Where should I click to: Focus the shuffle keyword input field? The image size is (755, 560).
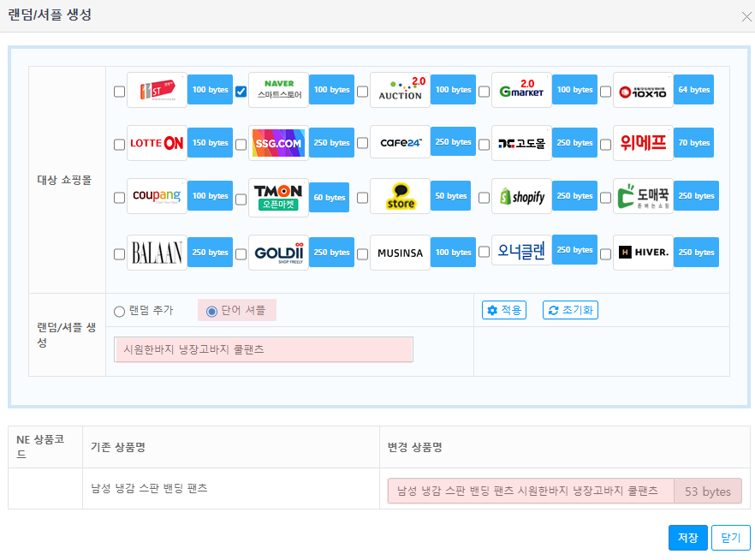tap(264, 349)
